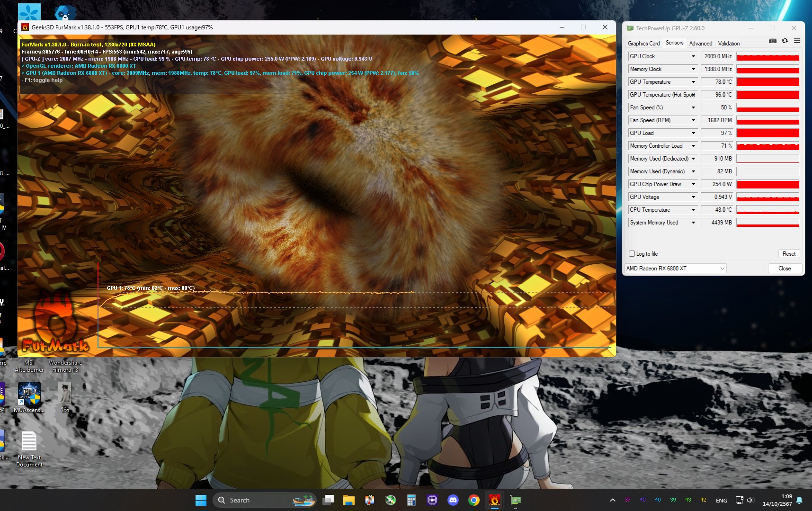Open the Fan Speed (RPM) sensor dropdown
The image size is (812, 511).
(x=693, y=120)
